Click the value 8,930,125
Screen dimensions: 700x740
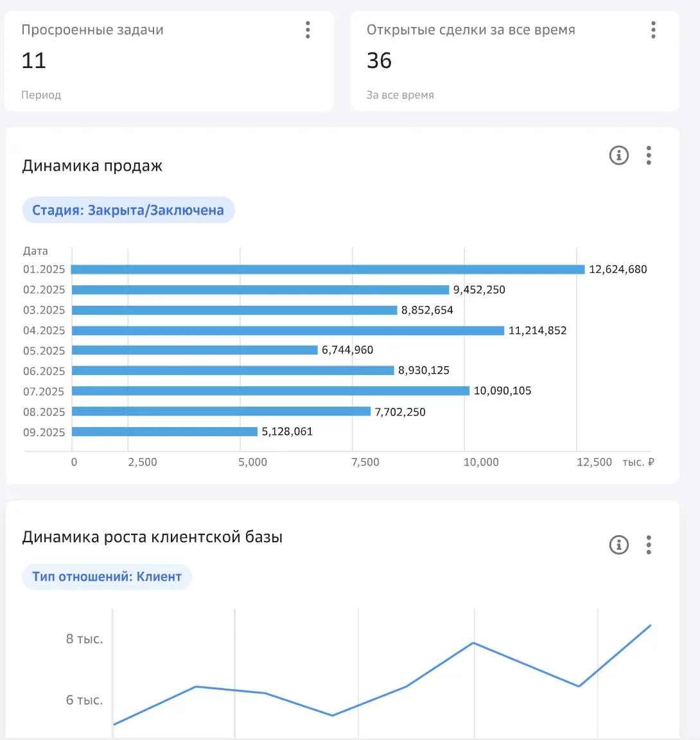click(x=424, y=371)
